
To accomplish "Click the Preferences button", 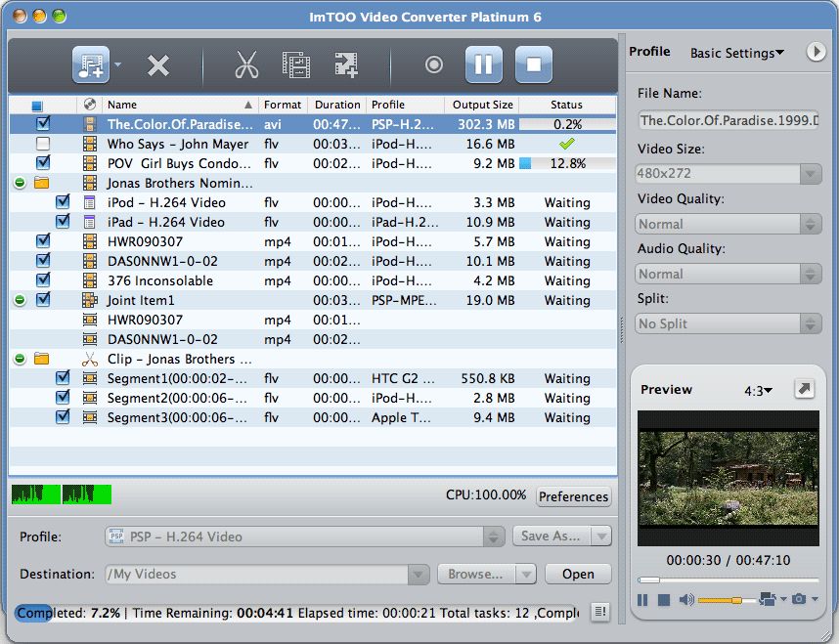I will 574,496.
